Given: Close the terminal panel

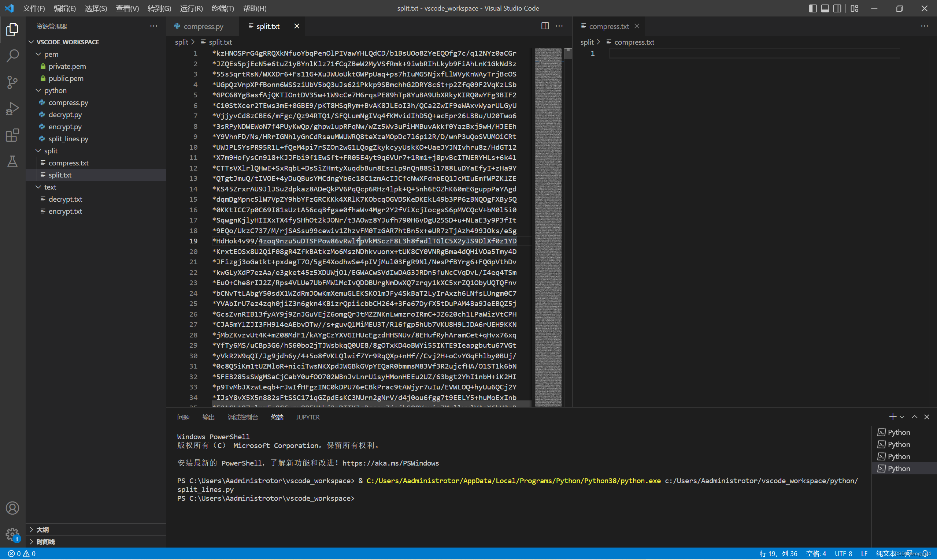Looking at the screenshot, I should [x=927, y=417].
